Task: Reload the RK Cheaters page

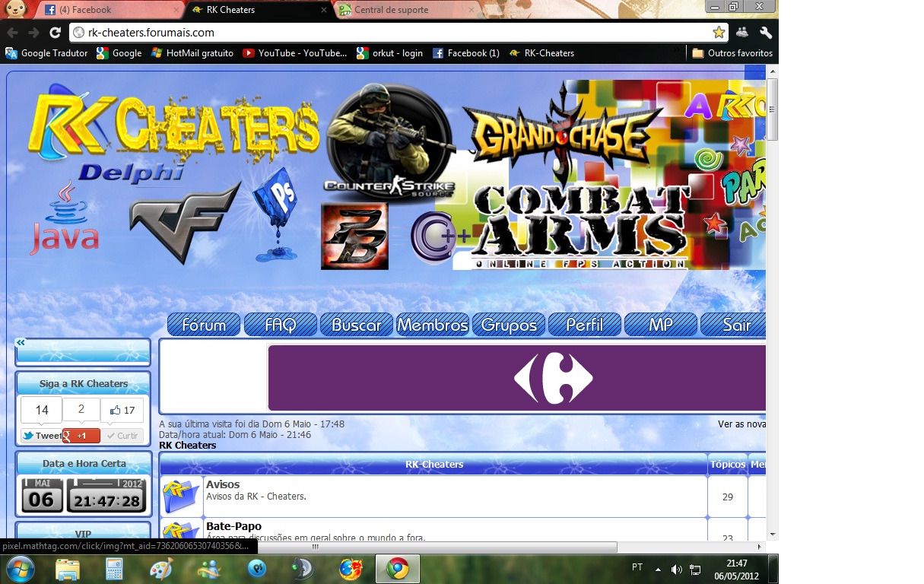Action: point(55,33)
